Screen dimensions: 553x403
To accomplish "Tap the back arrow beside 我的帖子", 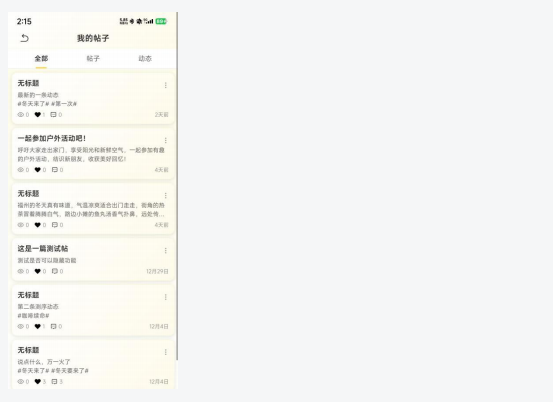I will click(x=24, y=38).
